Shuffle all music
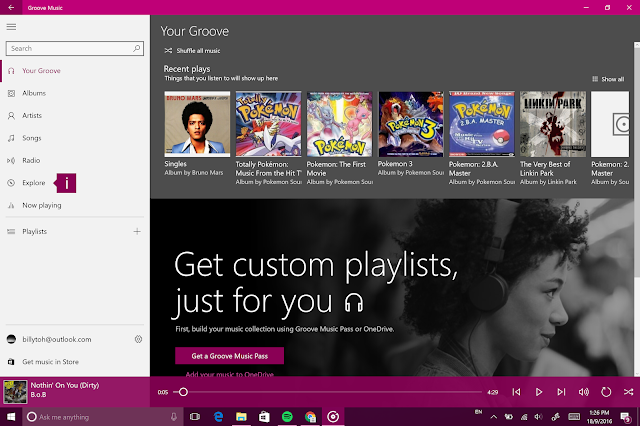 (x=192, y=51)
